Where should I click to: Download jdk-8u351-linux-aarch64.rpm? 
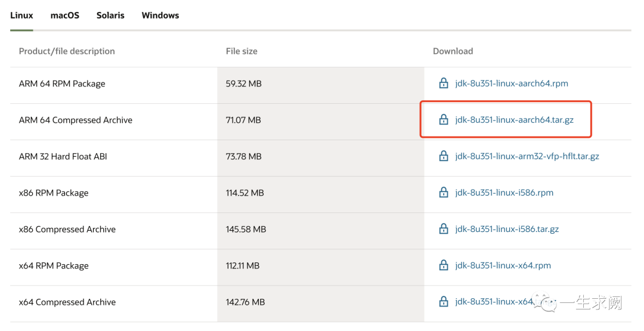(x=512, y=83)
